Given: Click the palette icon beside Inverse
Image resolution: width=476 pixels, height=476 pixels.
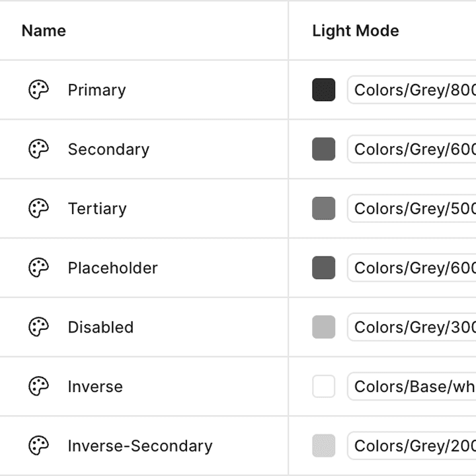Looking at the screenshot, I should 38,387.
